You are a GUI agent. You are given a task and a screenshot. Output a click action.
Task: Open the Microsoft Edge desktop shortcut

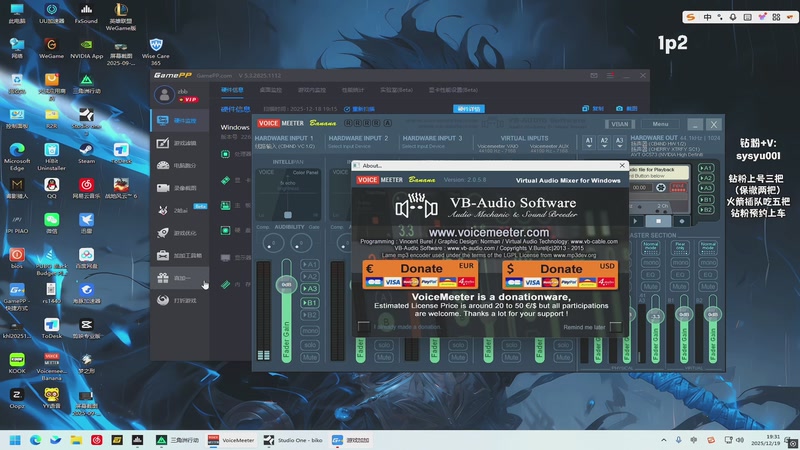[x=17, y=157]
